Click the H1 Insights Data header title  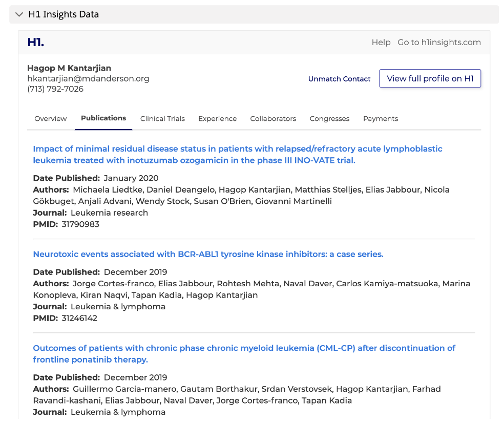pyautogui.click(x=64, y=14)
